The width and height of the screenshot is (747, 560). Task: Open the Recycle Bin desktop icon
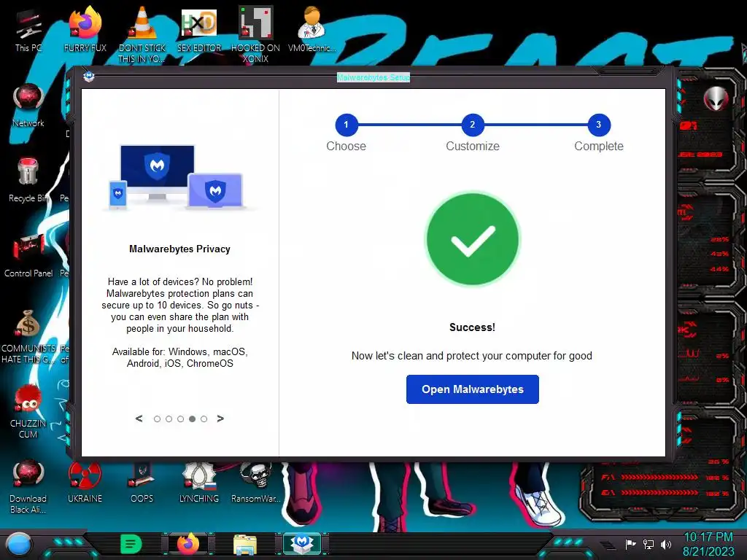click(28, 181)
